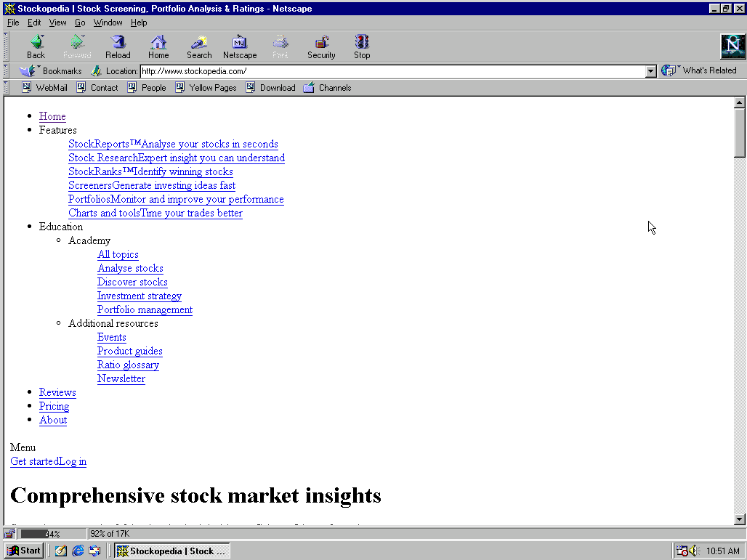Click the Windows Start button
The height and width of the screenshot is (560, 747).
(24, 551)
